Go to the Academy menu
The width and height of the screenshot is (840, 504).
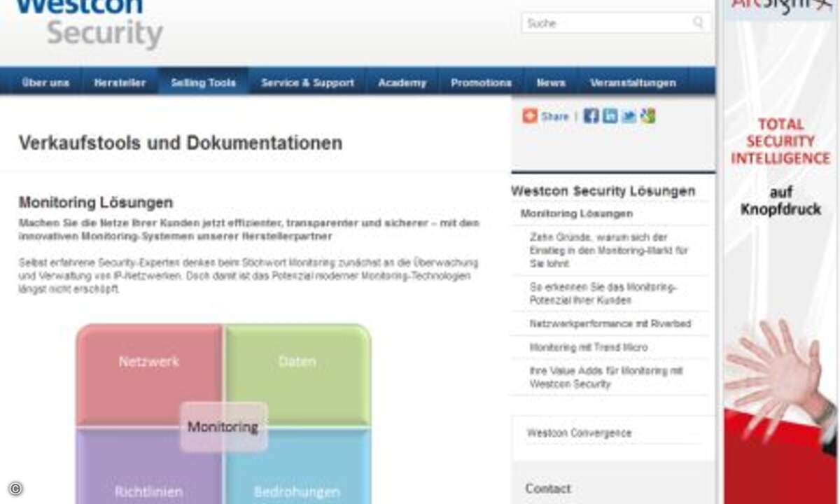(402, 83)
